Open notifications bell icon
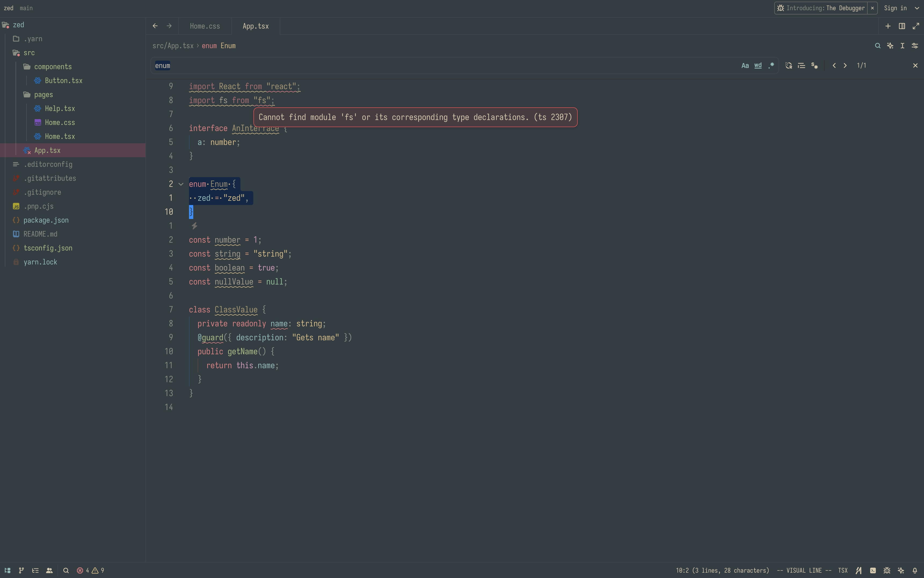924x578 pixels. pyautogui.click(x=915, y=570)
